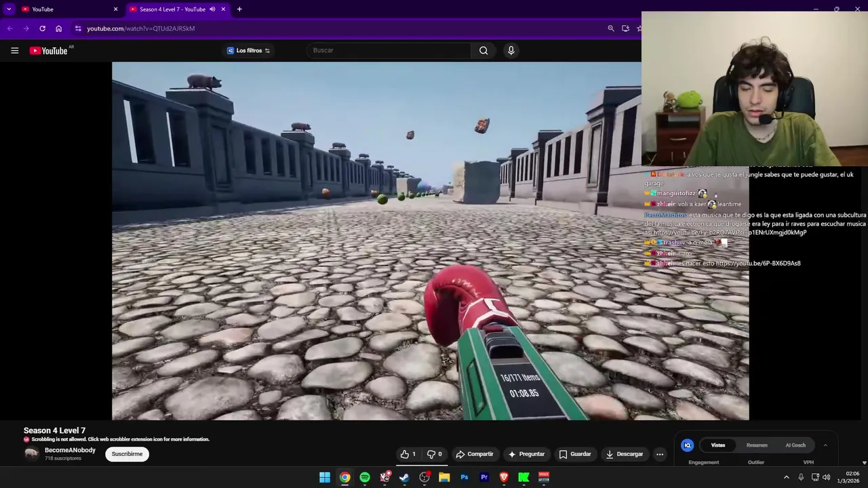
Task: Reload the current page
Action: pyautogui.click(x=42, y=28)
